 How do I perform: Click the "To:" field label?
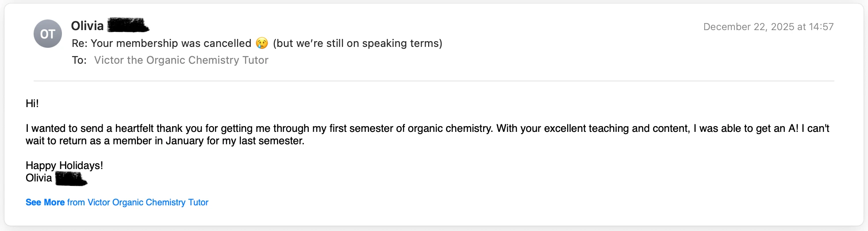[x=79, y=60]
